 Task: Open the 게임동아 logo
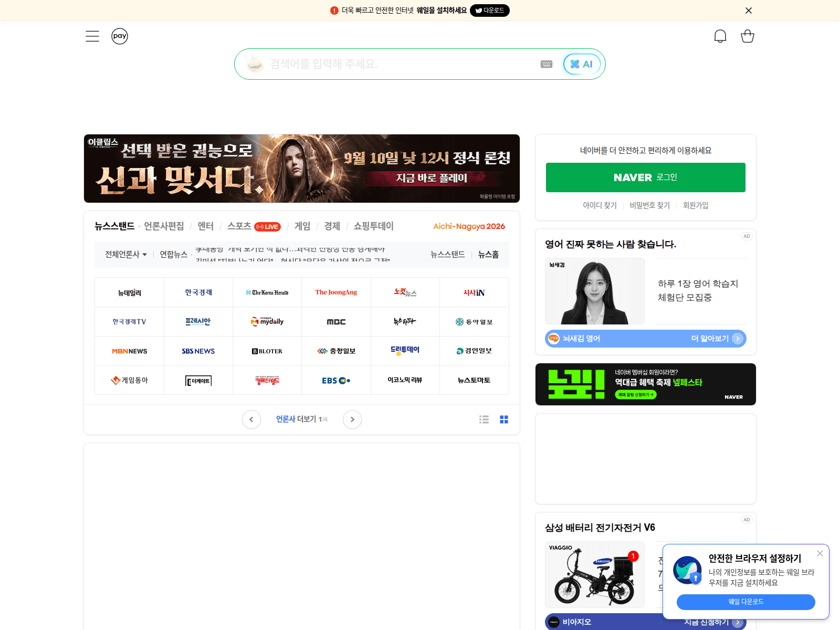[130, 380]
